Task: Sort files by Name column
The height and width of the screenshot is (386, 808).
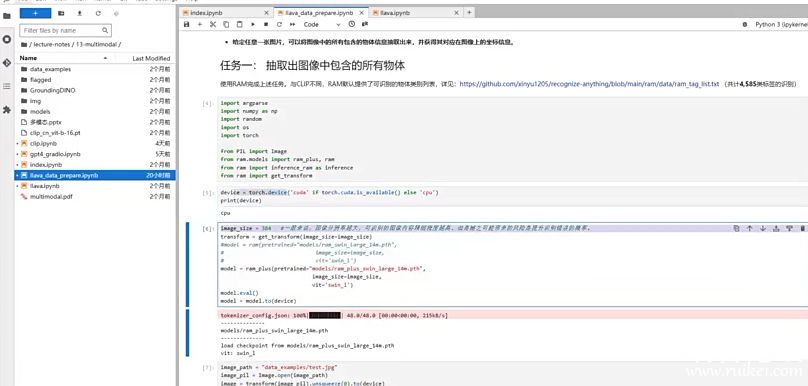Action: coord(64,58)
